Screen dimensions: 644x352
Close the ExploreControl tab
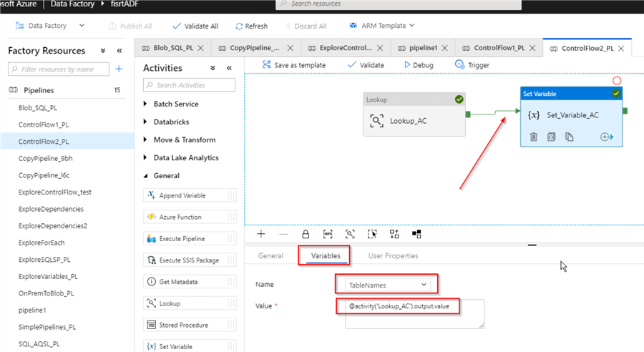pyautogui.click(x=380, y=48)
